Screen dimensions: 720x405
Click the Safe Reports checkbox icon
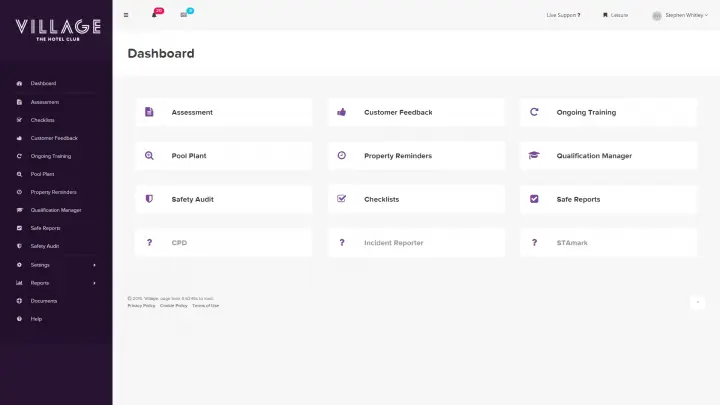point(534,199)
